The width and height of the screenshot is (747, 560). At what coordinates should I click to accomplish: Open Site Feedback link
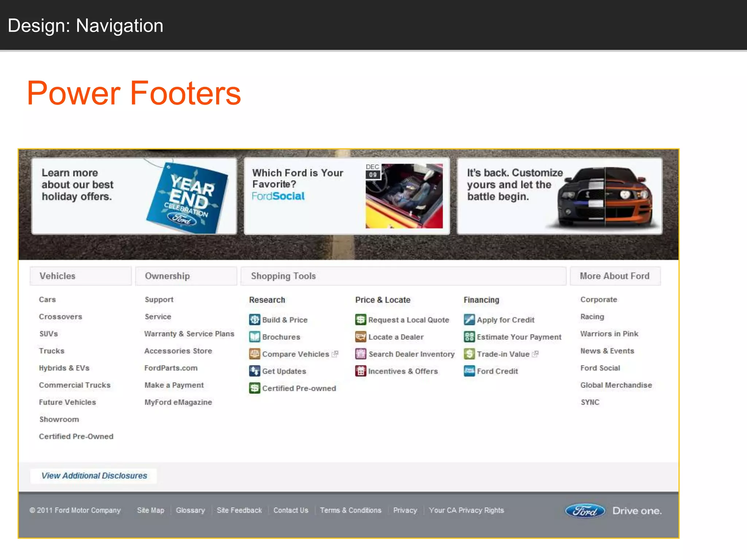tap(239, 510)
